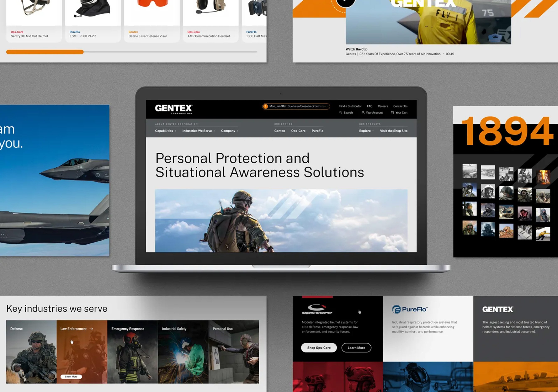
Task: Click the soldier hero image on the laptop
Action: tap(281, 221)
